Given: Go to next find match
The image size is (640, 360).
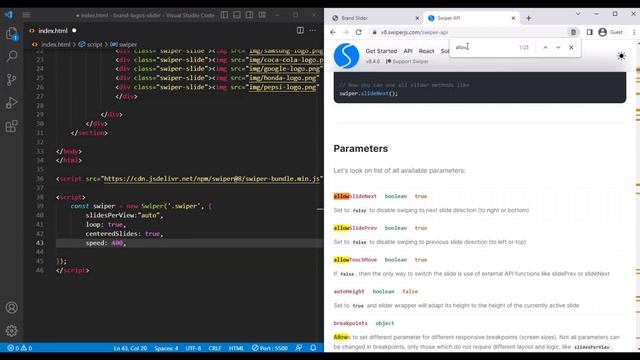Looking at the screenshot, I should coord(558,47).
